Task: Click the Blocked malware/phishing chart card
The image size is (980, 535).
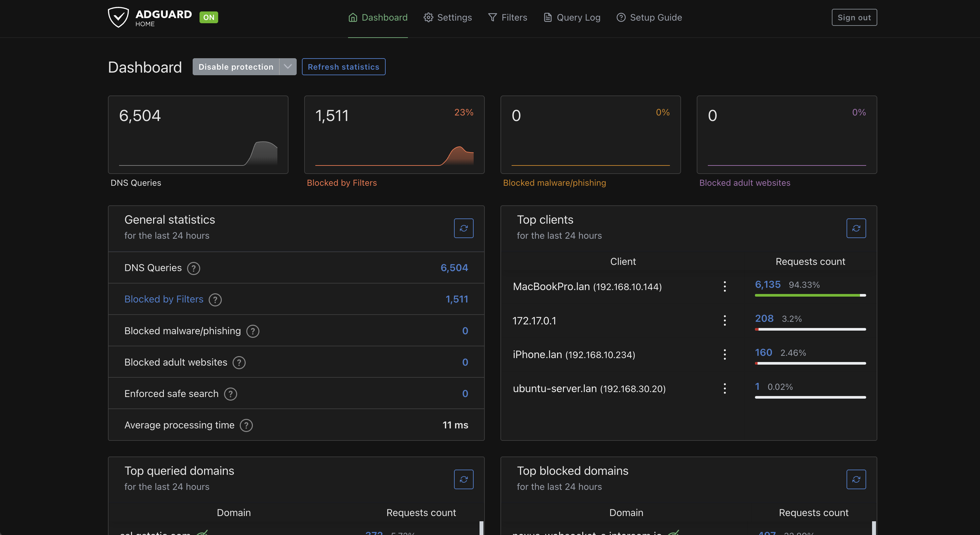Action: point(590,135)
